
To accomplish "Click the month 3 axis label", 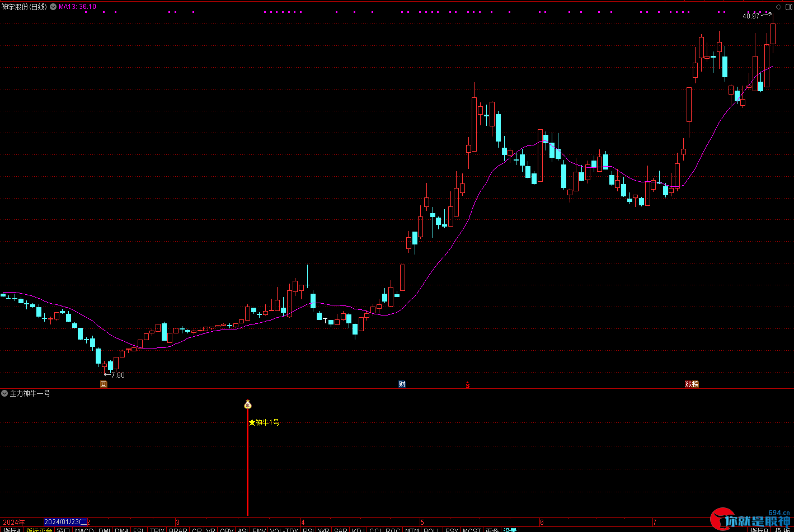I will coord(177,522).
